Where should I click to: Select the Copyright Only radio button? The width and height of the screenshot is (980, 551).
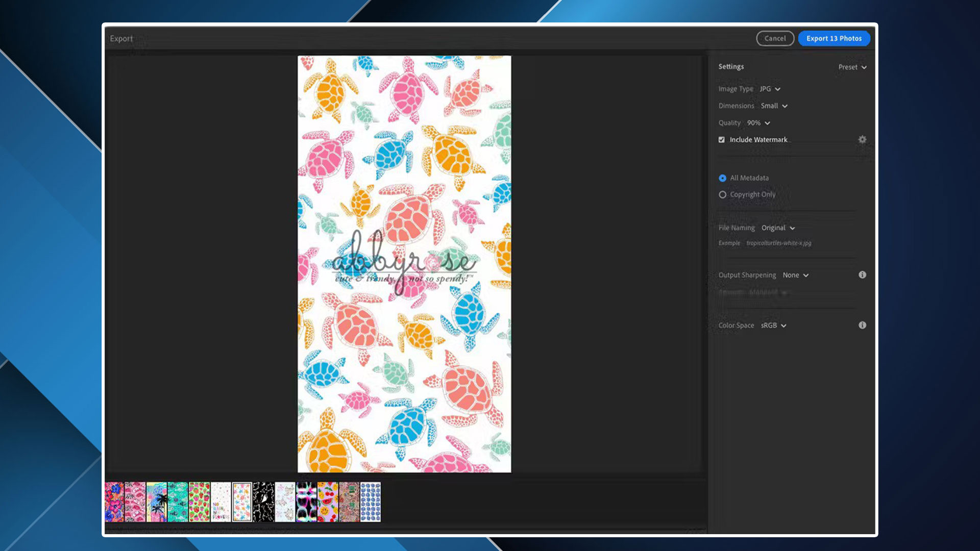(x=722, y=194)
